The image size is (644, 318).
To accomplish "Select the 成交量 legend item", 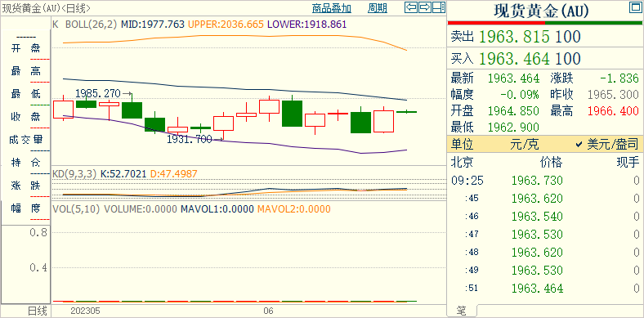I will click(x=26, y=140).
